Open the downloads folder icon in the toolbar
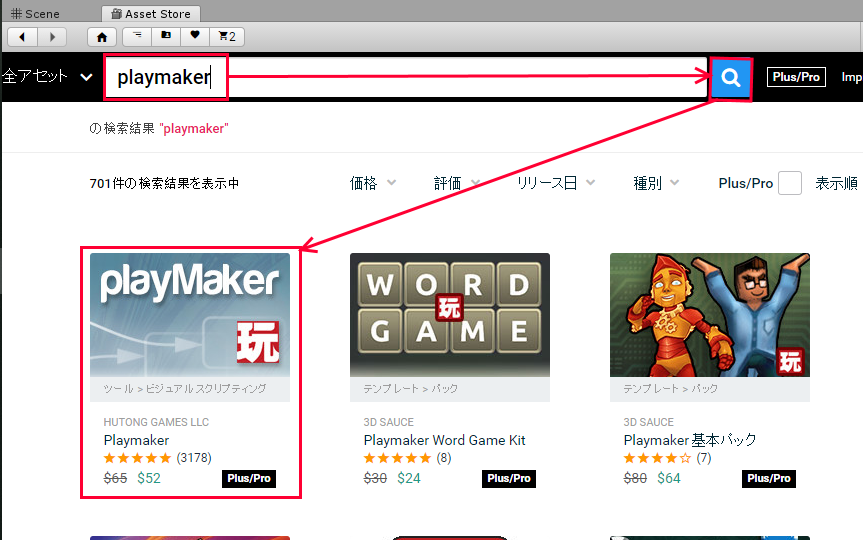863x540 pixels. pyautogui.click(x=166, y=36)
